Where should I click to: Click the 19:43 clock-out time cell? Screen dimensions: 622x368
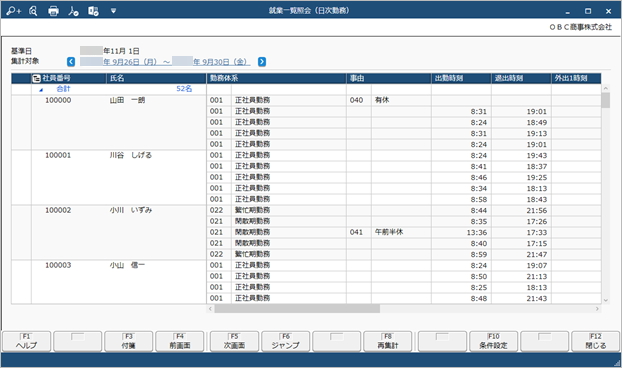pos(521,155)
